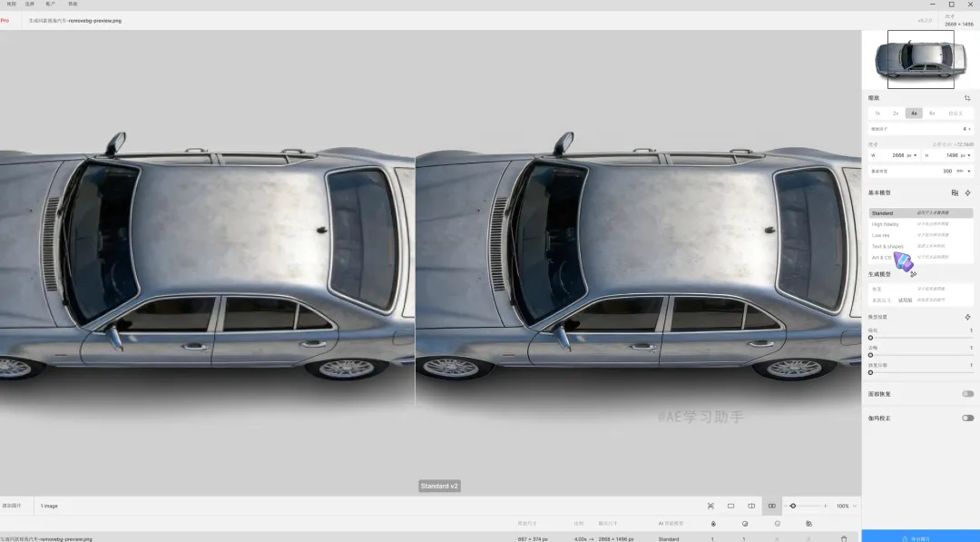The height and width of the screenshot is (542, 980).
Task: Click the gamma column icon in list header
Action: coord(808,523)
